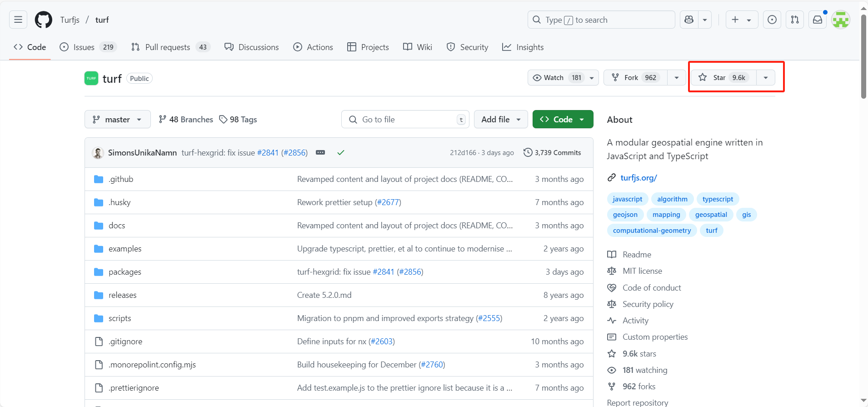Open .gitignore file icon
The height and width of the screenshot is (407, 868).
pyautogui.click(x=99, y=342)
